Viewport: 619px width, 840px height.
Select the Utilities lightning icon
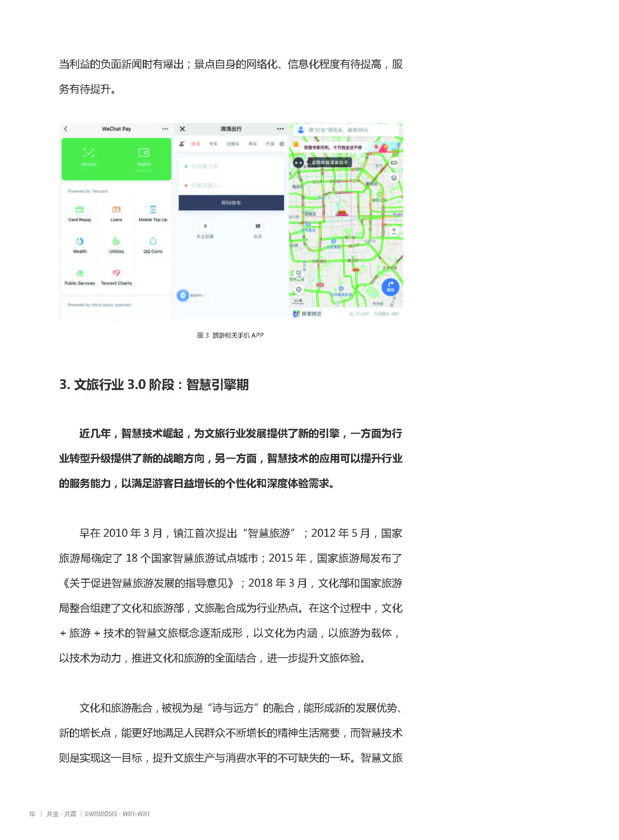[x=116, y=241]
